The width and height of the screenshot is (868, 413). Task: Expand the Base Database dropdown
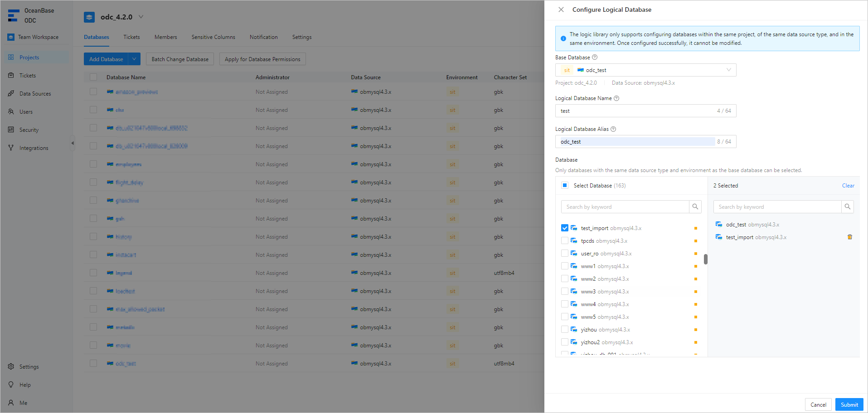click(x=728, y=70)
